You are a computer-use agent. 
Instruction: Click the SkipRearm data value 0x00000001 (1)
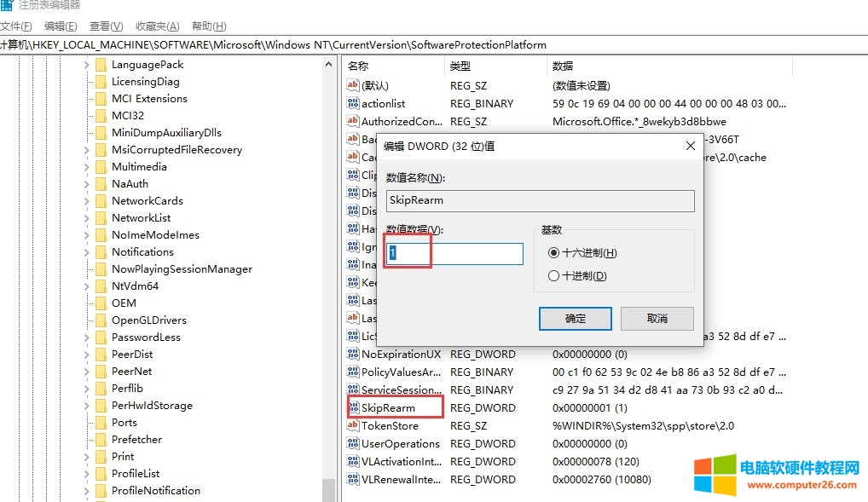tap(589, 408)
